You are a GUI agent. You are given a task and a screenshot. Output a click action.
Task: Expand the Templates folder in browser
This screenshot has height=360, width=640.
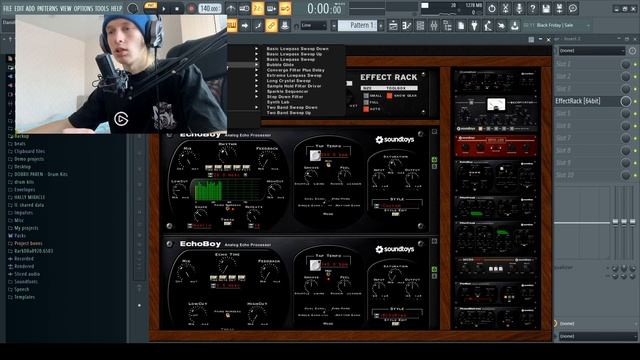click(x=21, y=297)
